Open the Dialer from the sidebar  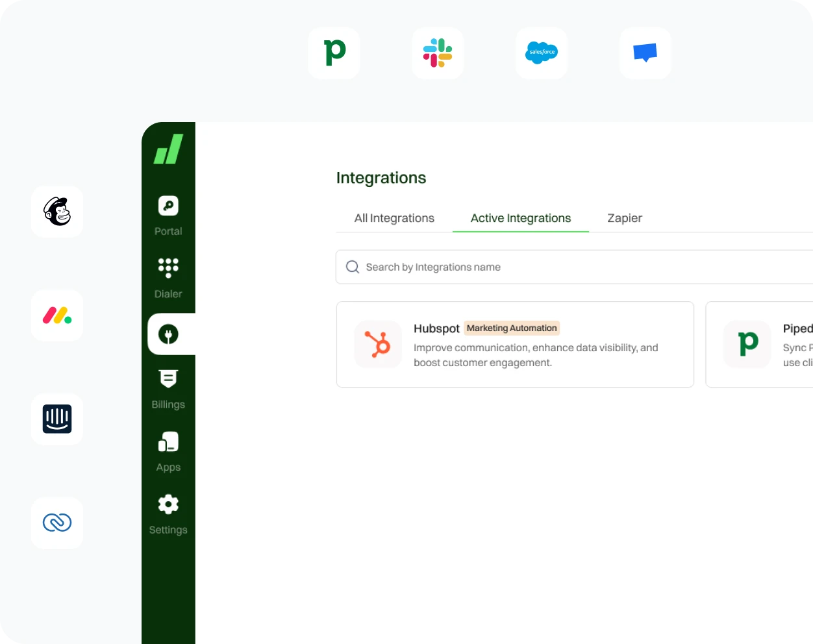click(x=168, y=267)
